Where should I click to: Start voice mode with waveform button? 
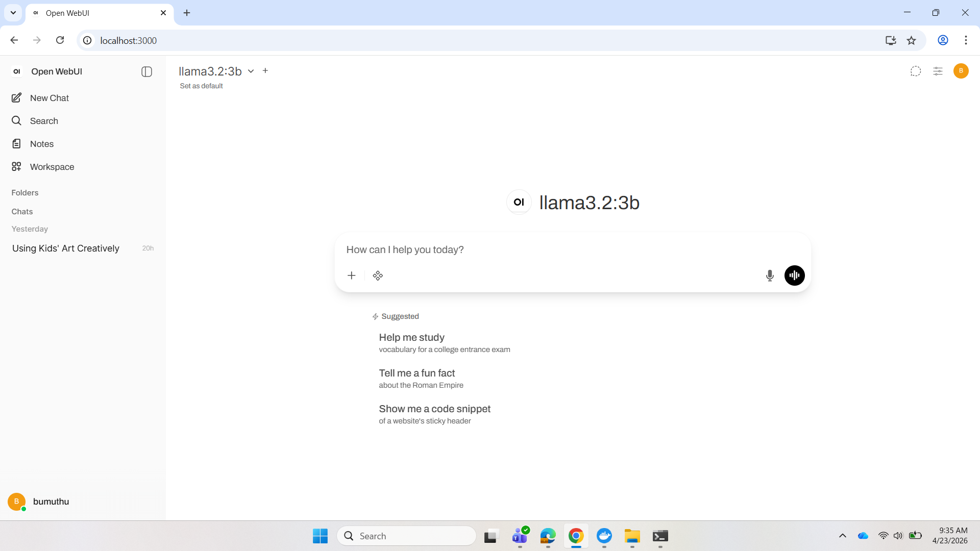coord(795,275)
